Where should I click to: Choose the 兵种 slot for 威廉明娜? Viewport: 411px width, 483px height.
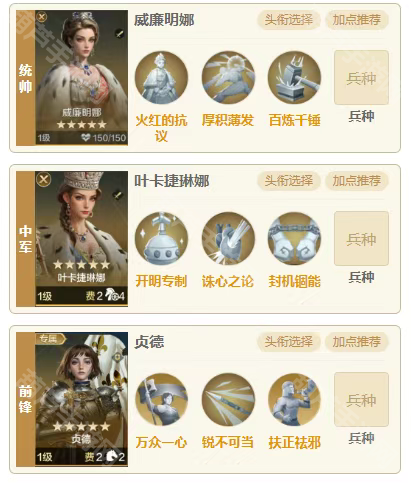(x=361, y=78)
